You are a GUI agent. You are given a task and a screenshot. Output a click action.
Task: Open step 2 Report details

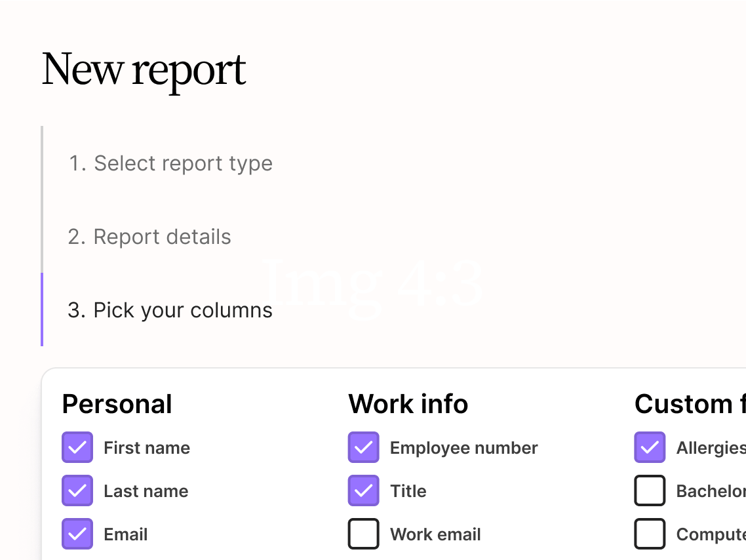click(149, 237)
